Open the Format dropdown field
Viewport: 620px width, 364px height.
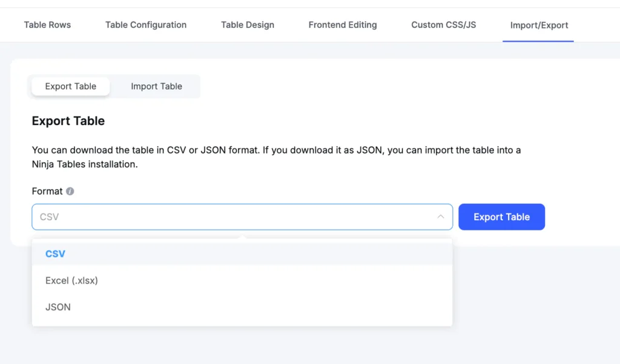tap(242, 216)
